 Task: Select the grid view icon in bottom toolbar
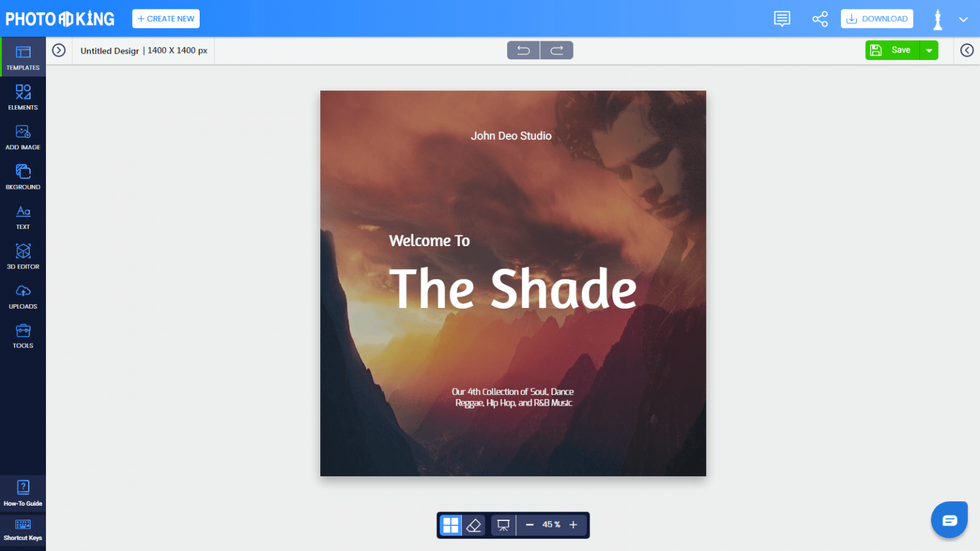pos(450,524)
